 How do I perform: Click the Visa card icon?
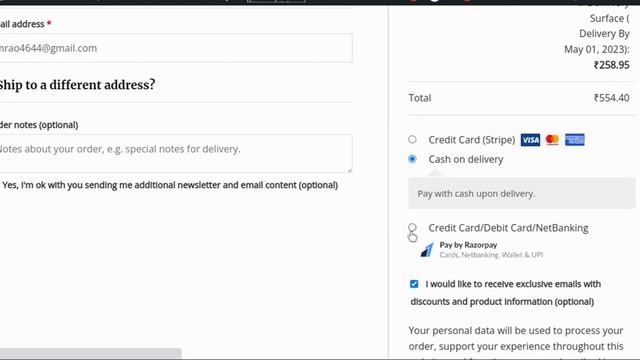tap(530, 140)
